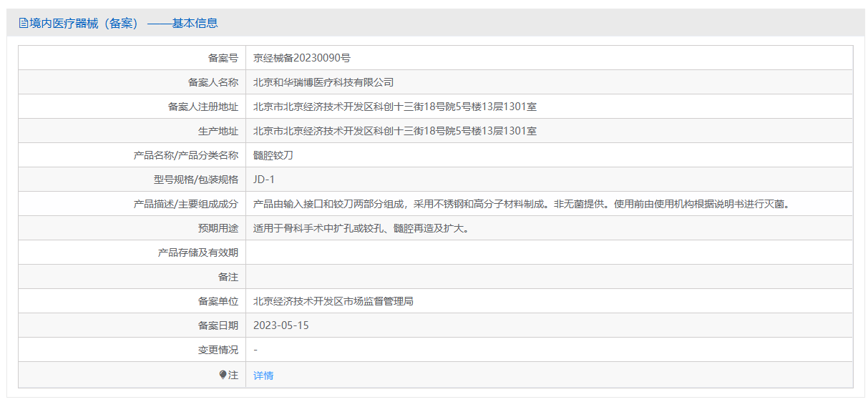Click the 备案号 field label
Screen dimensions: 868x402
[223, 58]
